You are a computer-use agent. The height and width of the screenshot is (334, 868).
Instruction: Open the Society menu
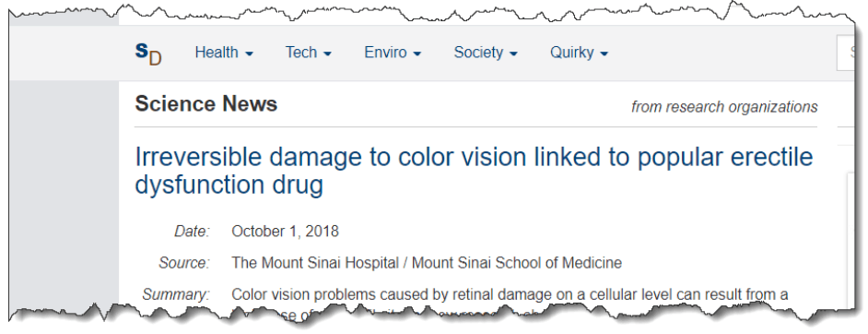(486, 53)
